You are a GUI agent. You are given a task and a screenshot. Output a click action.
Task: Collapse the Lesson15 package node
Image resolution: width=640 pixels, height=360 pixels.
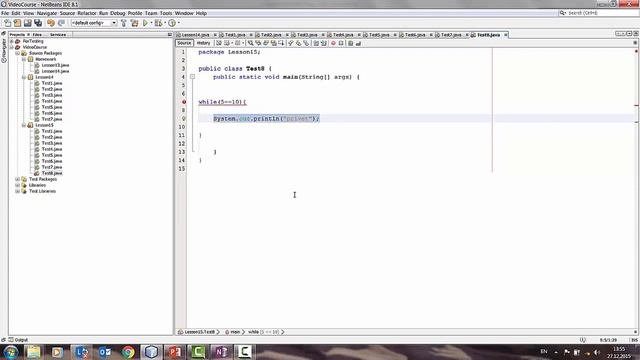click(24, 125)
